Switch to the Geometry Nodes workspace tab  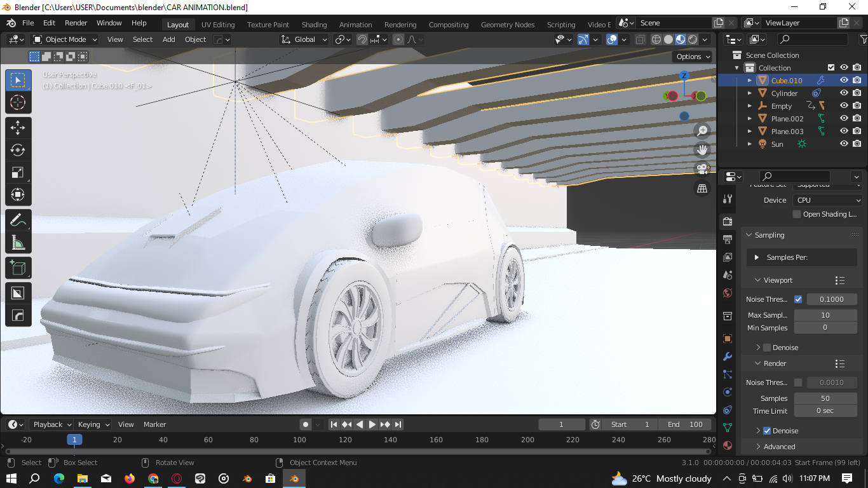pos(508,25)
